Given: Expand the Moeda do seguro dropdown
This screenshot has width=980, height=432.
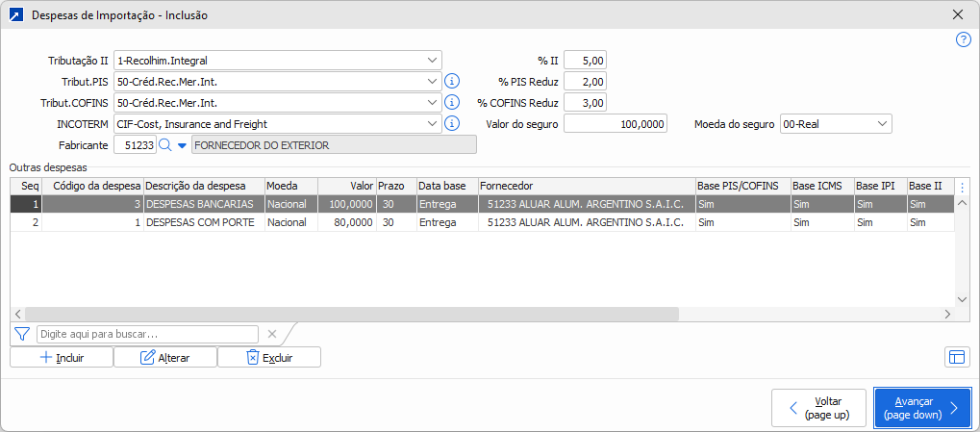Looking at the screenshot, I should (881, 124).
